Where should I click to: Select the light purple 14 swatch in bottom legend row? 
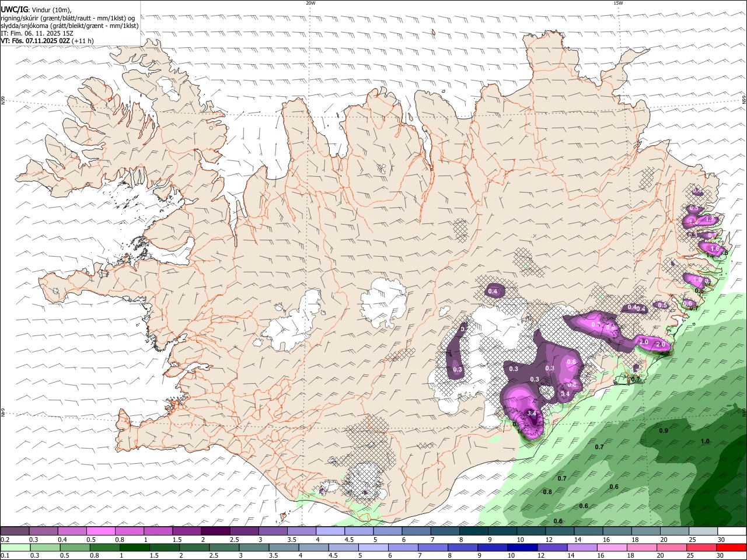(582, 548)
